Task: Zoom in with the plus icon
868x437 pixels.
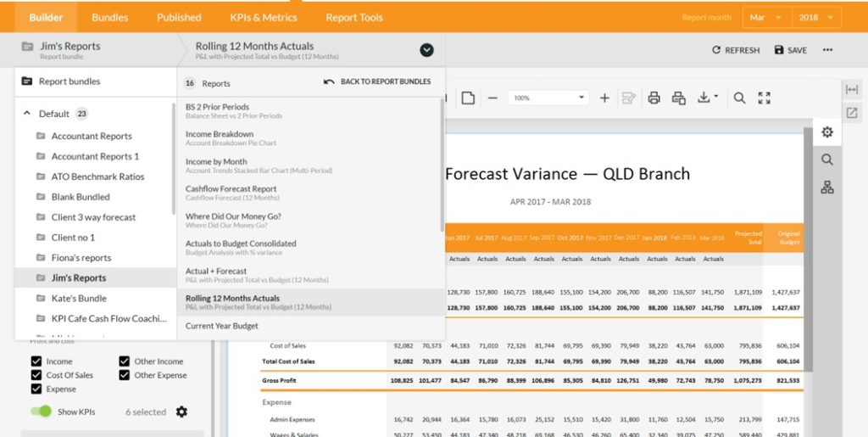Action: [x=604, y=98]
